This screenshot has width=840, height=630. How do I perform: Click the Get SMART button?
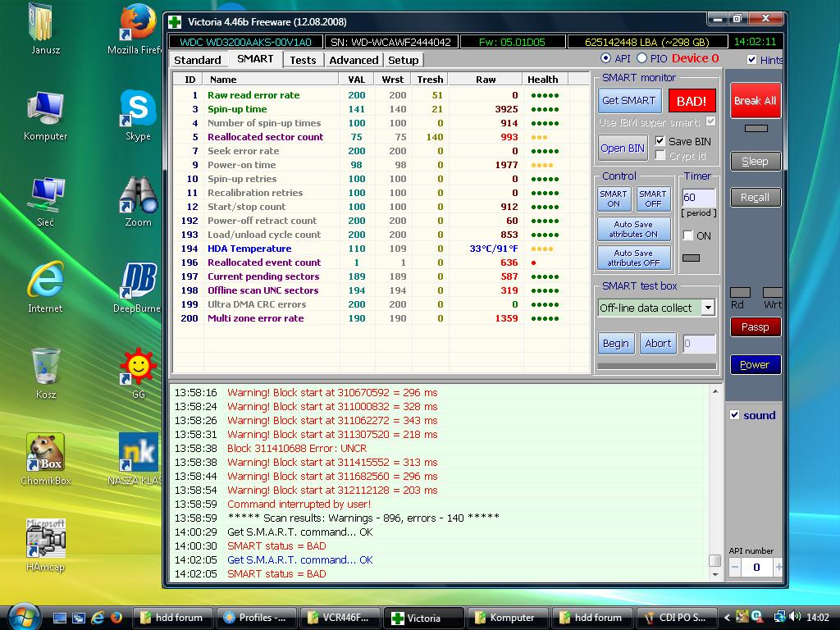[x=629, y=100]
